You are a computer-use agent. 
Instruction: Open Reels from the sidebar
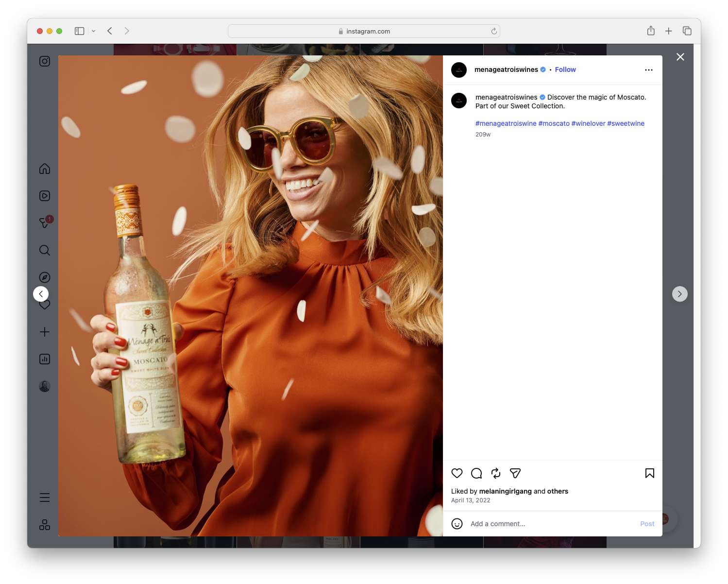[44, 195]
